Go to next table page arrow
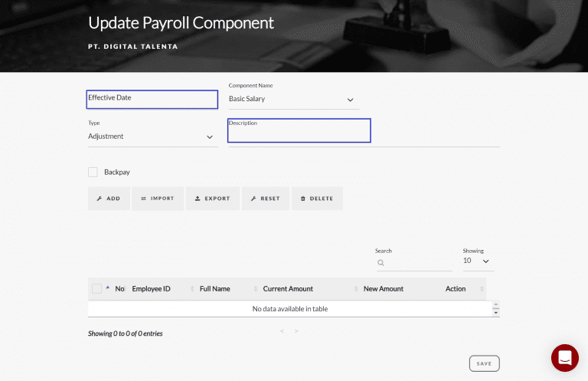The width and height of the screenshot is (588, 381). (x=296, y=332)
